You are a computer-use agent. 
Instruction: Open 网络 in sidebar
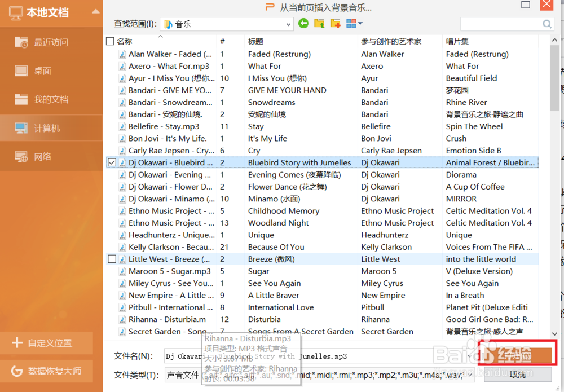(51, 157)
